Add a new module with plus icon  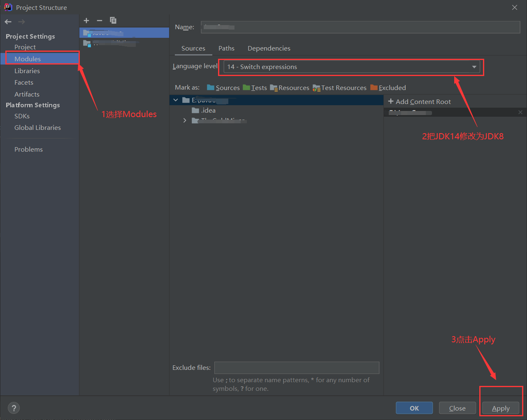86,21
